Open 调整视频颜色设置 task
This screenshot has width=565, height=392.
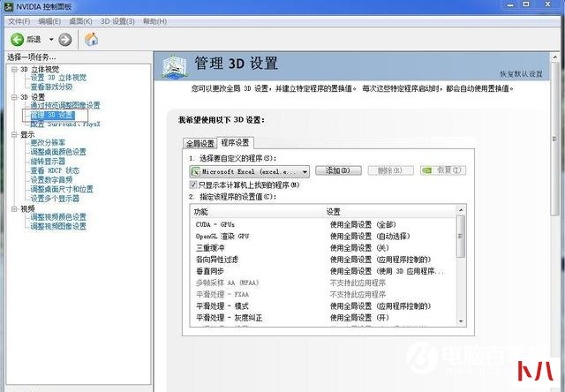(58, 217)
